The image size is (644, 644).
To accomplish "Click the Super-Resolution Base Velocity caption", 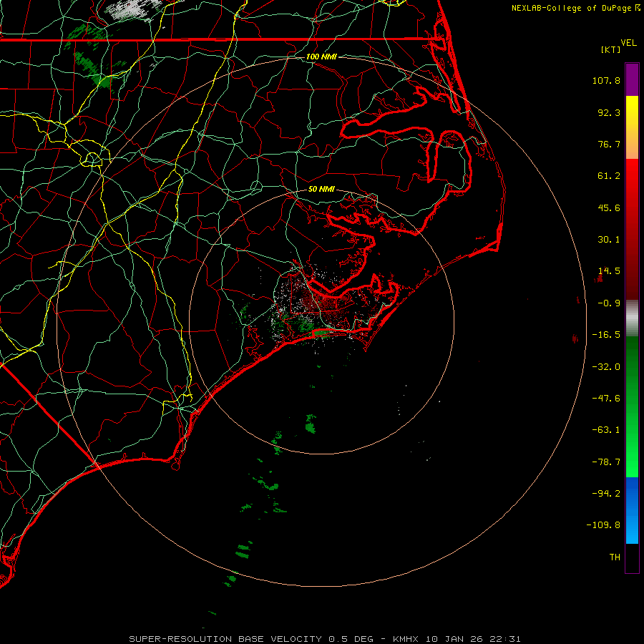I will pyautogui.click(x=325, y=639).
